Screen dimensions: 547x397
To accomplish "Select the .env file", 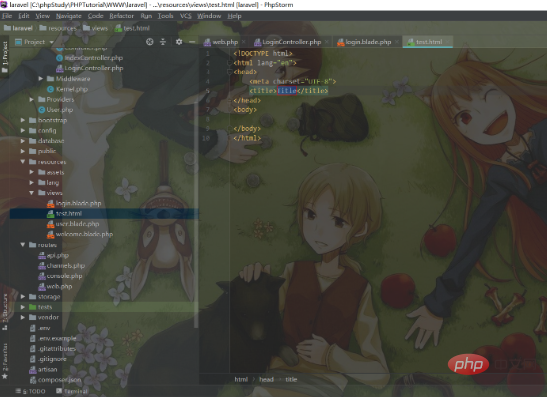I will click(40, 328).
